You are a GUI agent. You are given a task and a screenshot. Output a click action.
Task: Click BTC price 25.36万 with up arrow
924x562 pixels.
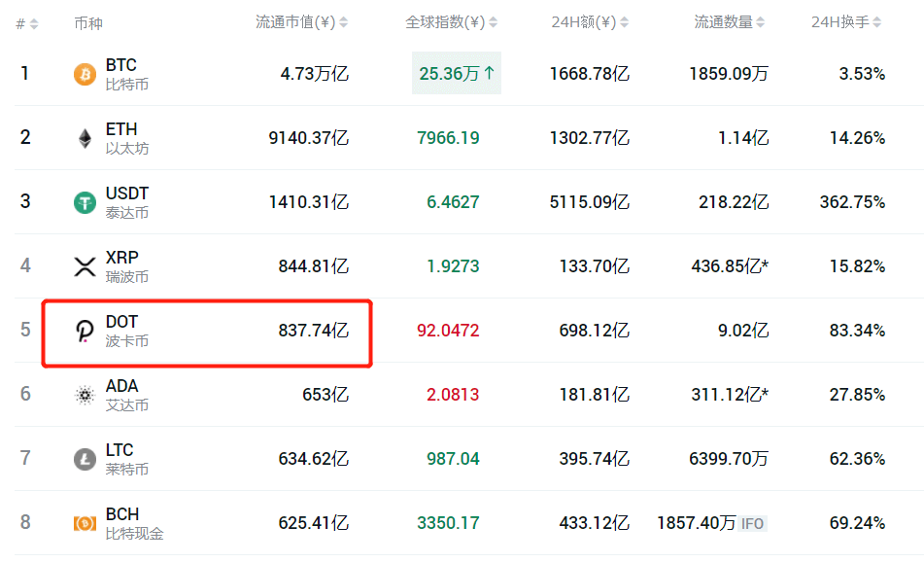tap(457, 74)
